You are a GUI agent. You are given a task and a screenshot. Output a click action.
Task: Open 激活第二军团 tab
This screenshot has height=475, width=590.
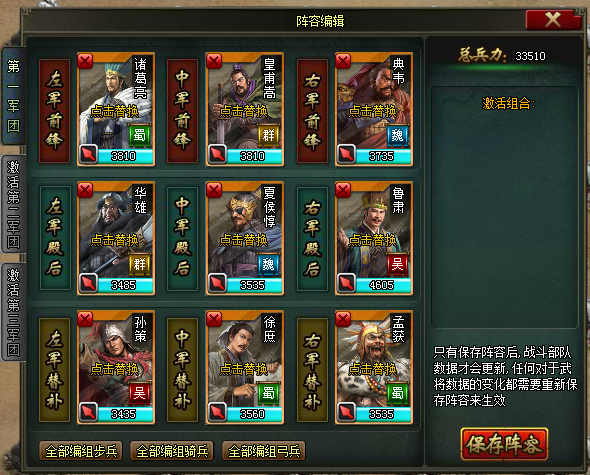[x=14, y=204]
